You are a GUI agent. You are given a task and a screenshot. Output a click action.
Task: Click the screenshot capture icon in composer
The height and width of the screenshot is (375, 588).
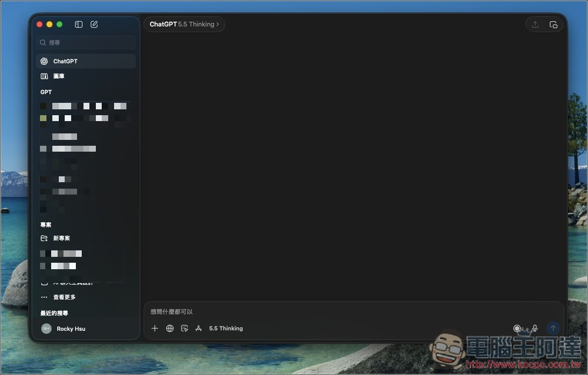[184, 329]
